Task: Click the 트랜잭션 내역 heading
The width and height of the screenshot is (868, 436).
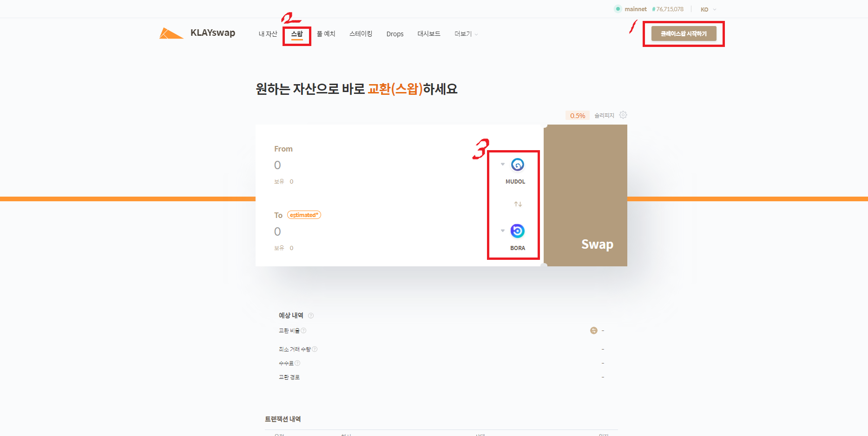Action: (x=283, y=419)
